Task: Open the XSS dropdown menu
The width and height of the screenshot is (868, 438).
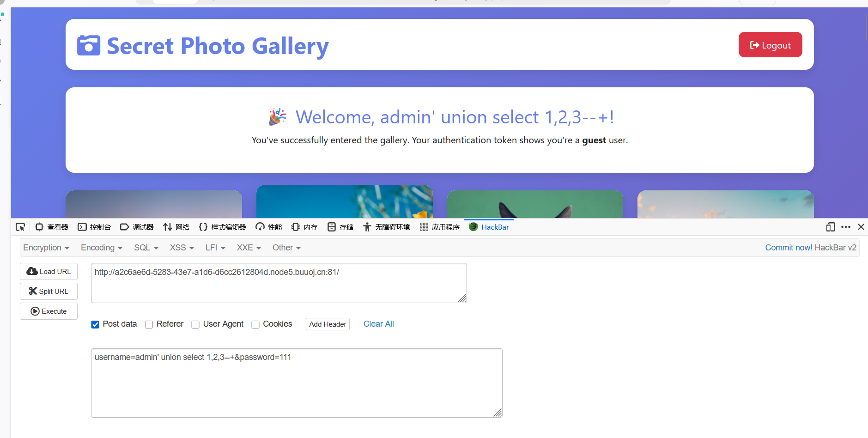Action: 182,248
